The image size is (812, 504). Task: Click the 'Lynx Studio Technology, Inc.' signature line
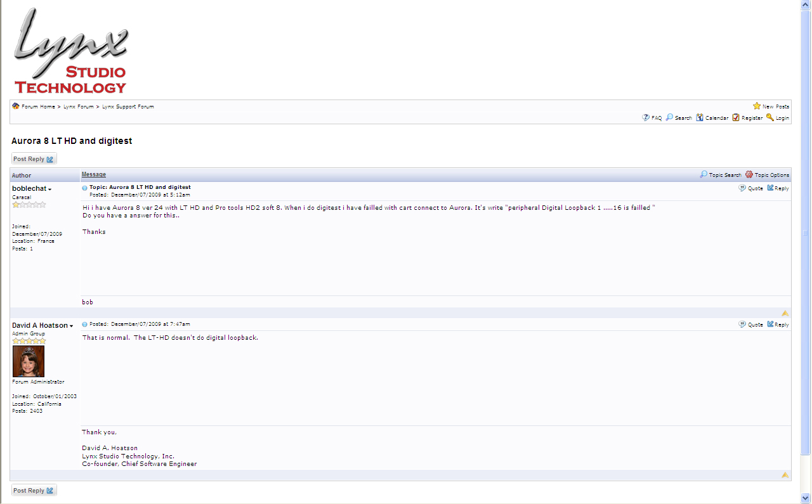pos(128,456)
